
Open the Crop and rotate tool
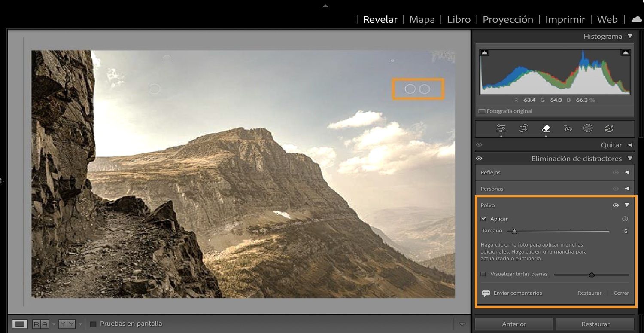click(523, 128)
